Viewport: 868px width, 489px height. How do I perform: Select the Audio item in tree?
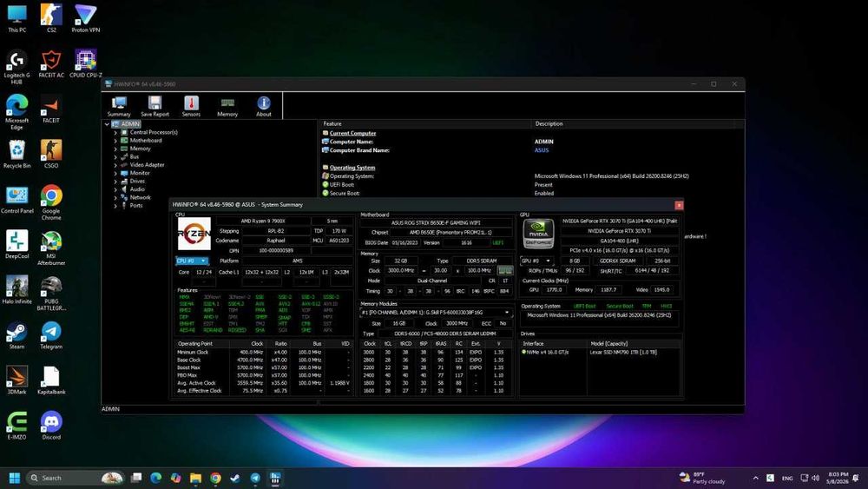[137, 189]
